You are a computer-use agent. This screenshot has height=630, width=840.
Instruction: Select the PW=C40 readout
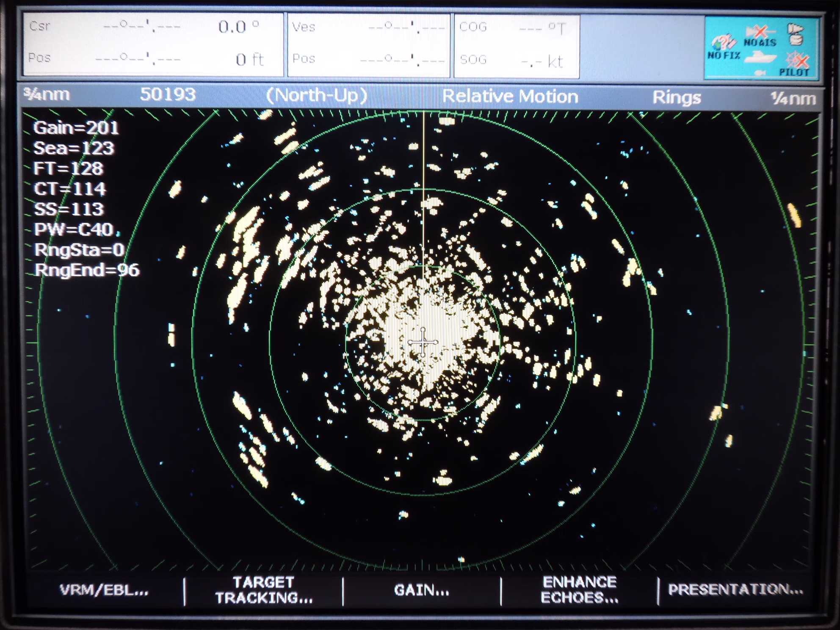coord(75,229)
